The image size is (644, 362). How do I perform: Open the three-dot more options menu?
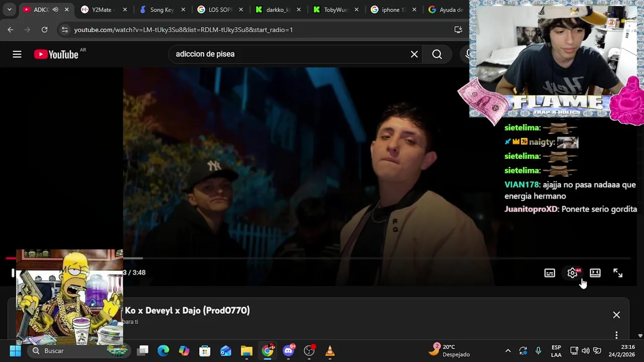tap(616, 335)
